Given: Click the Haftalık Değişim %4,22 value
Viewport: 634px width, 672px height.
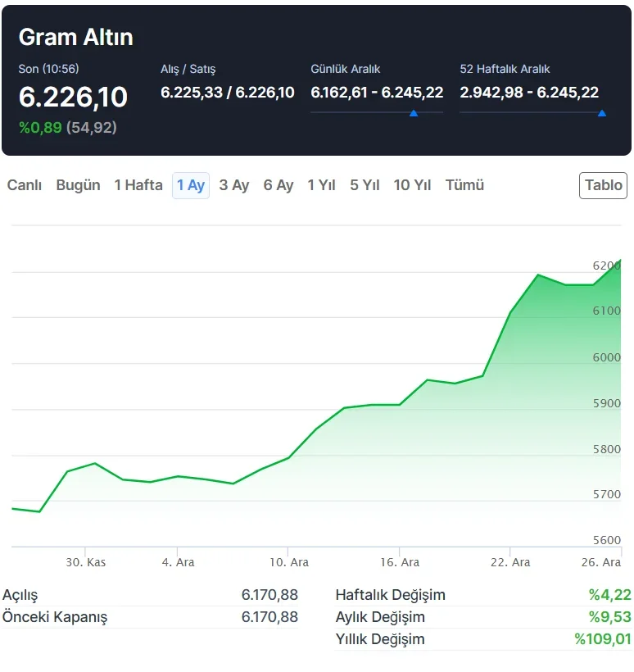Looking at the screenshot, I should [609, 595].
